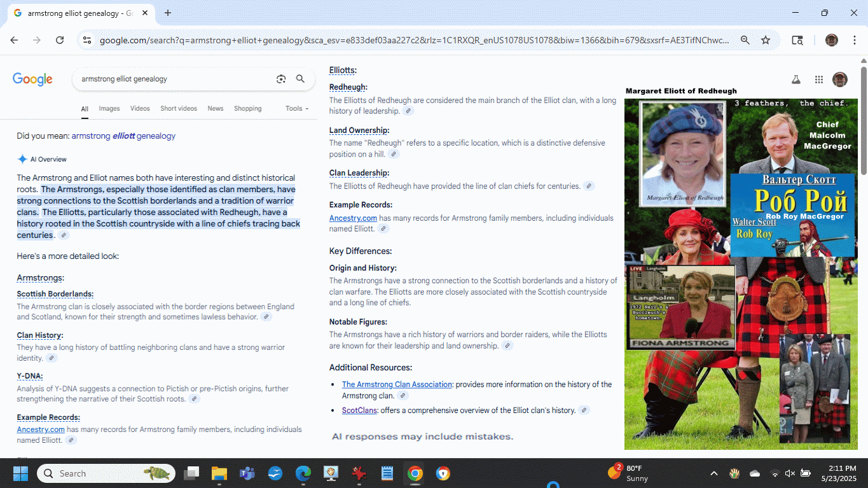Open the Chrome profile avatar in toolbar

click(x=832, y=40)
